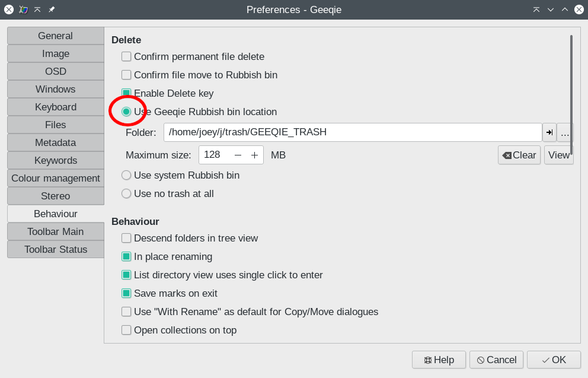Disable "In place renaming"
This screenshot has height=378, width=588.
click(x=126, y=256)
